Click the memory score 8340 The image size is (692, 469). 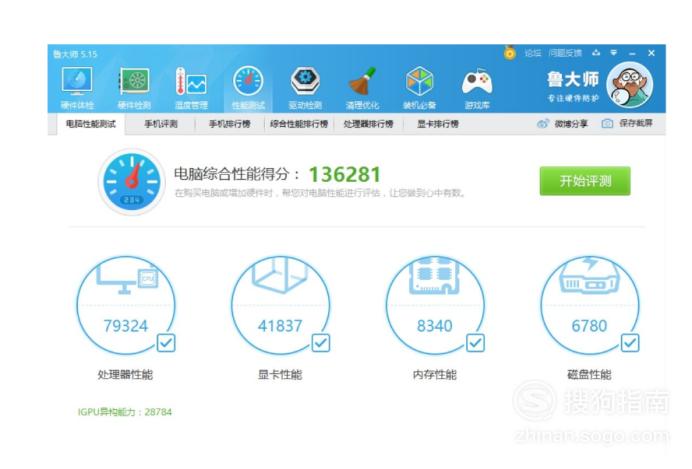(x=435, y=326)
